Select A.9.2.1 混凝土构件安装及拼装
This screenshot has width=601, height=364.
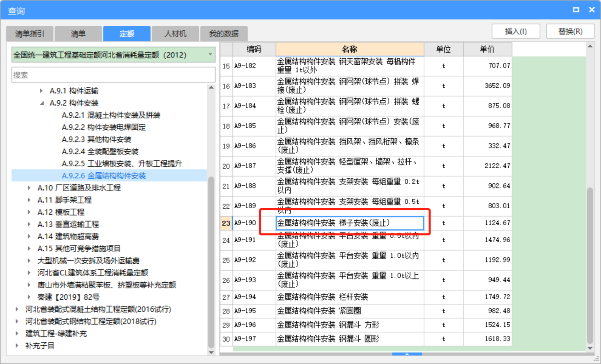pos(111,115)
